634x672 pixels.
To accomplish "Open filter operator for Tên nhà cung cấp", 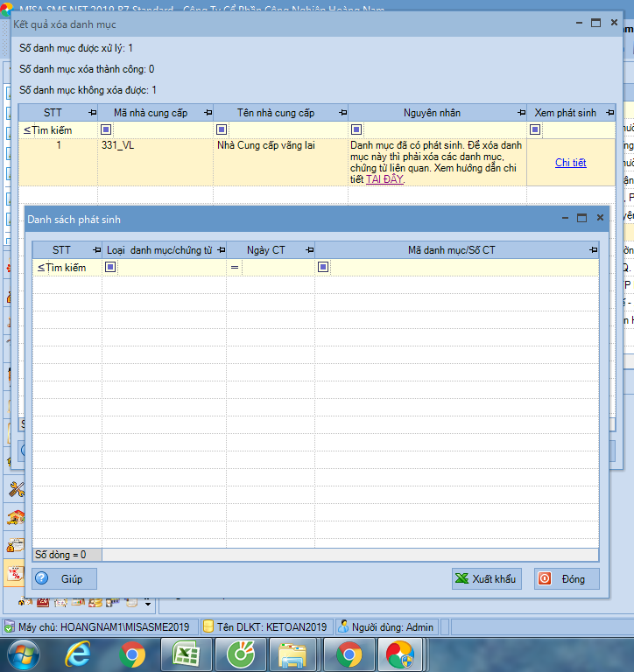I will click(x=222, y=129).
